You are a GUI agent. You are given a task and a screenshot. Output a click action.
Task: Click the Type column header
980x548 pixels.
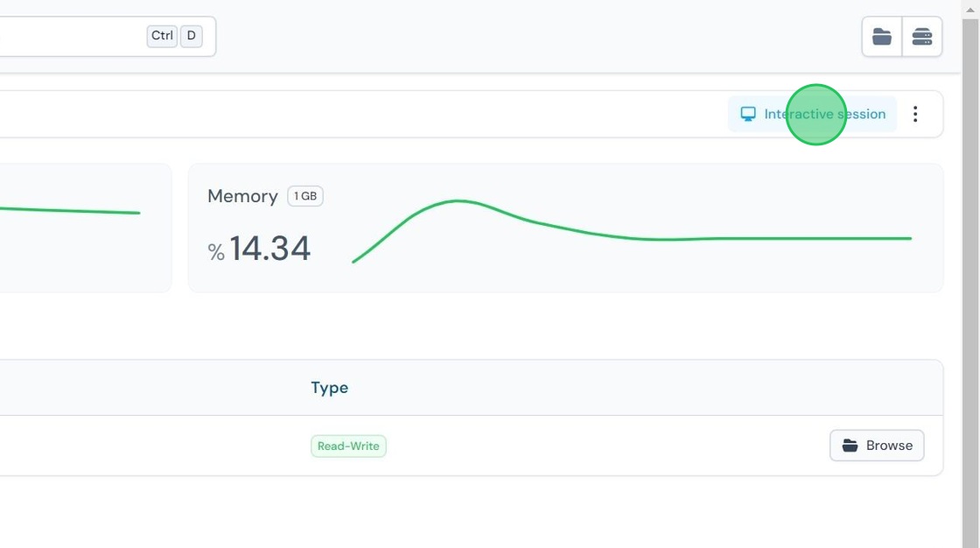329,388
